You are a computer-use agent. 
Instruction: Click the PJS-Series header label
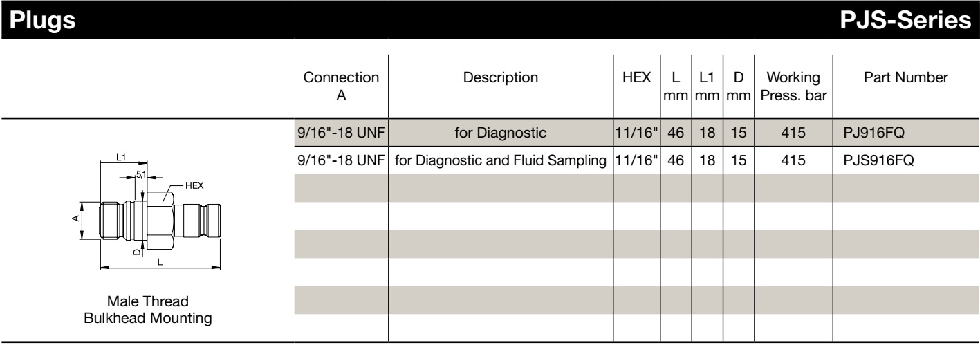[x=905, y=23]
